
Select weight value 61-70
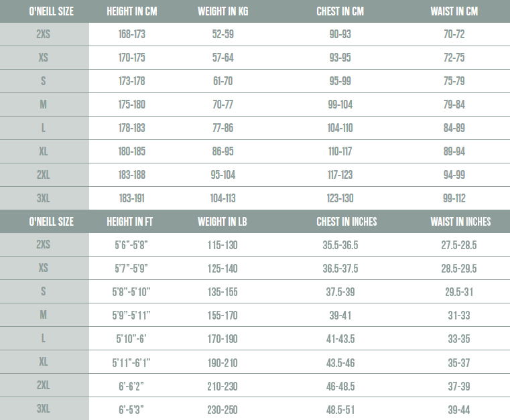tap(222, 81)
